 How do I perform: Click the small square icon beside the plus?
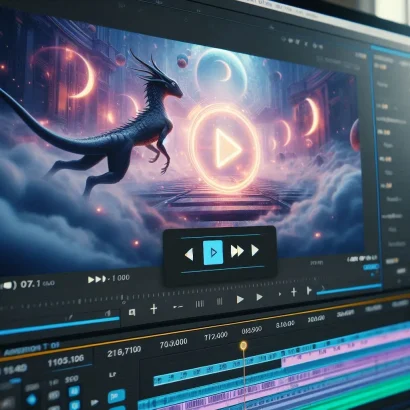point(132,312)
